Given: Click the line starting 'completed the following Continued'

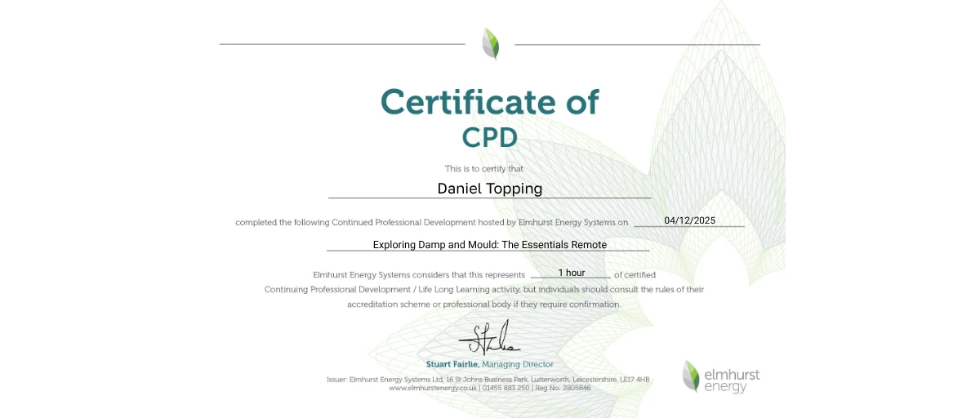Looking at the screenshot, I should [432, 222].
